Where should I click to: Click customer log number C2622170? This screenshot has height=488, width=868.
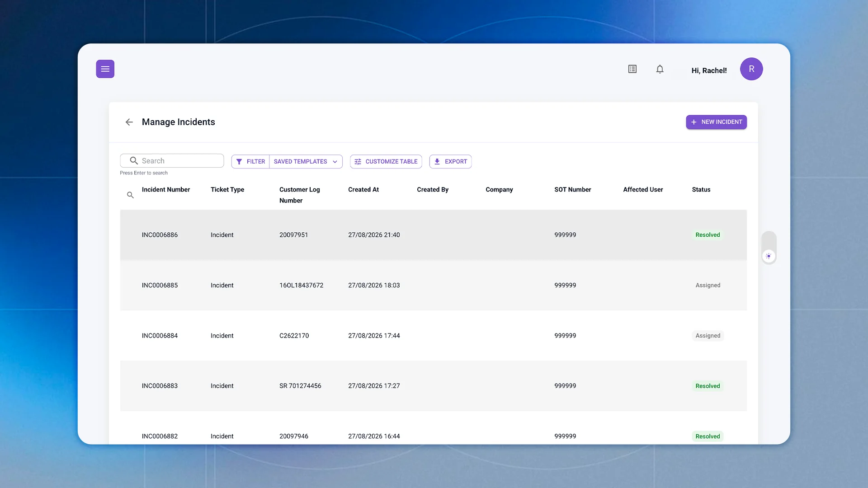point(294,336)
